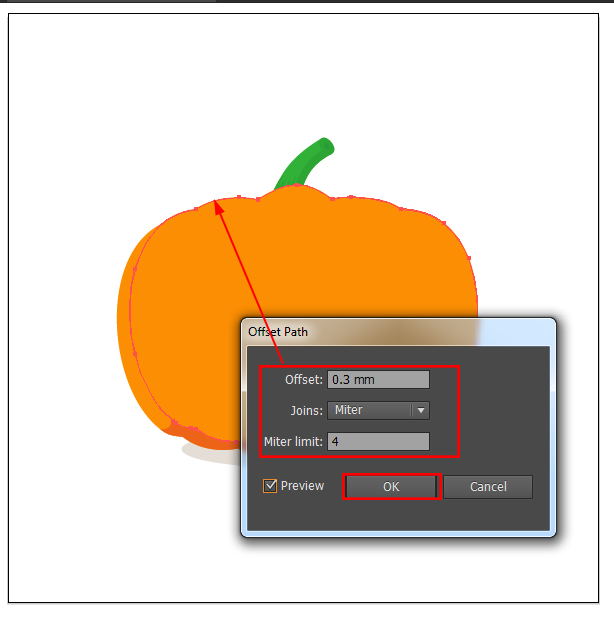Dismiss the dialog with the Cancel button

(488, 487)
